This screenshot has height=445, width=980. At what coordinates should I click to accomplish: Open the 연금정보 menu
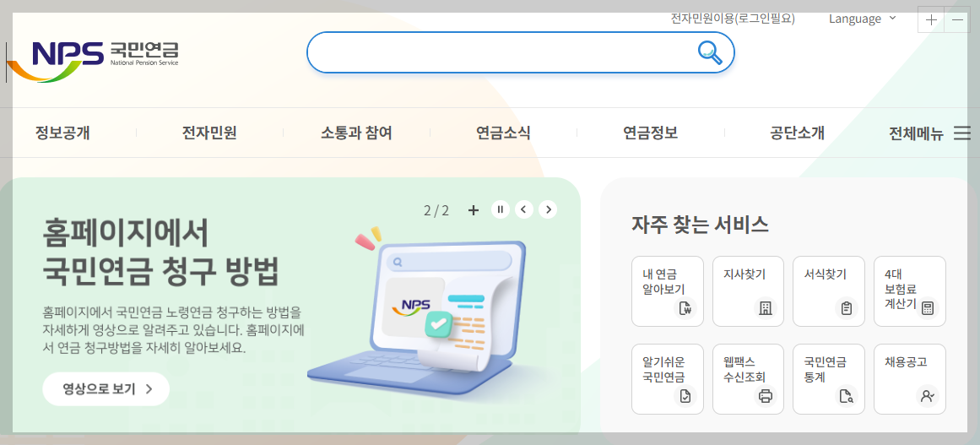tap(651, 133)
